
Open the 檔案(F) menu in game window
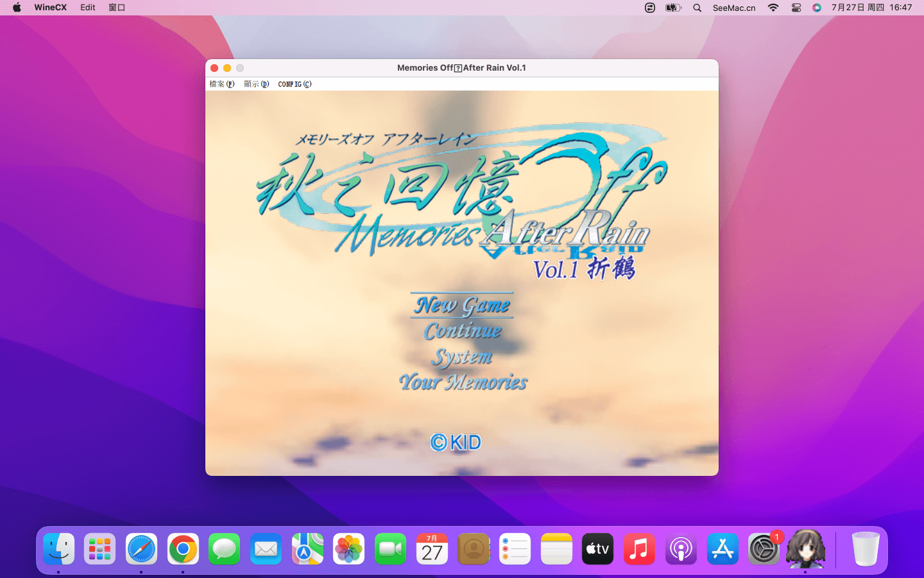(222, 84)
